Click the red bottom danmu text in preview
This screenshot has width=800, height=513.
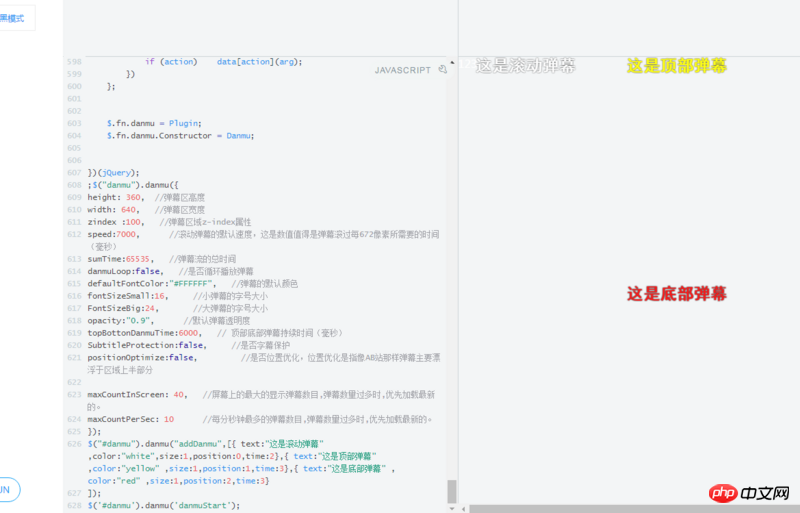(677, 294)
